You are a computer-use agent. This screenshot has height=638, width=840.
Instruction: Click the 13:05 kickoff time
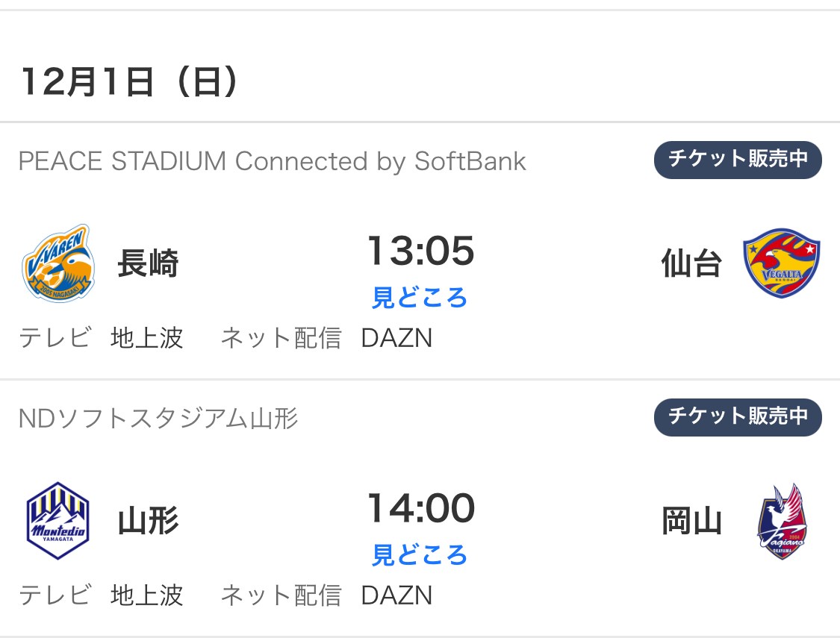click(420, 251)
